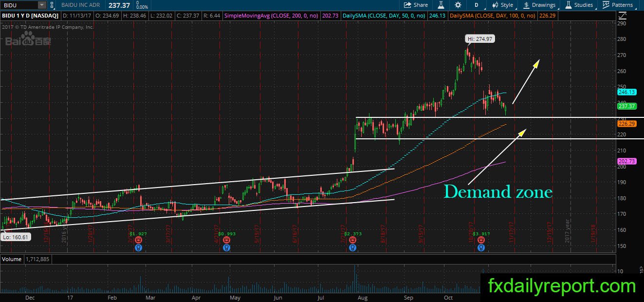Open the flask (thinkScript lab) icon

coord(441,5)
